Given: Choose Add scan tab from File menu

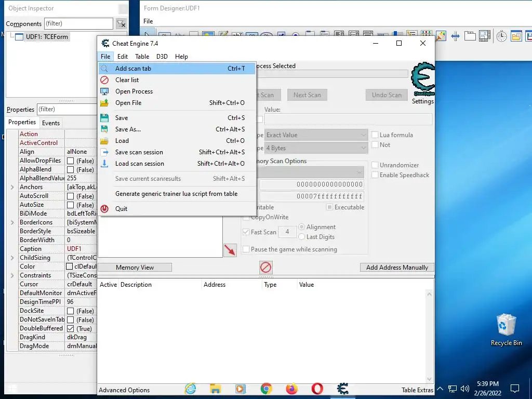Looking at the screenshot, I should click(177, 69).
